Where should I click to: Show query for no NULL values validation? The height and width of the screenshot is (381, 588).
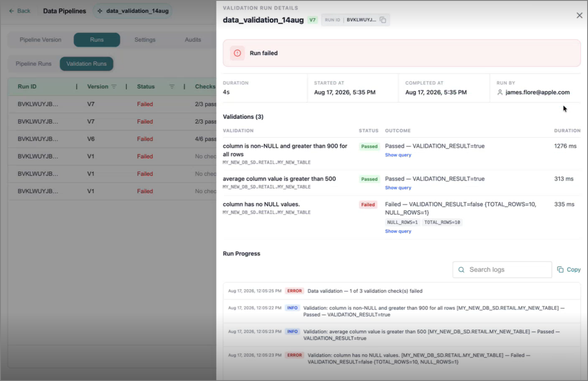[398, 231]
